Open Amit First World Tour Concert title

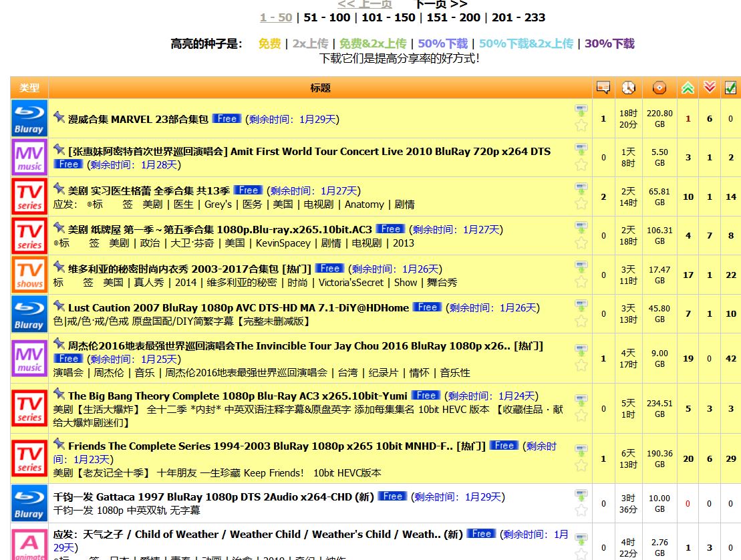309,152
